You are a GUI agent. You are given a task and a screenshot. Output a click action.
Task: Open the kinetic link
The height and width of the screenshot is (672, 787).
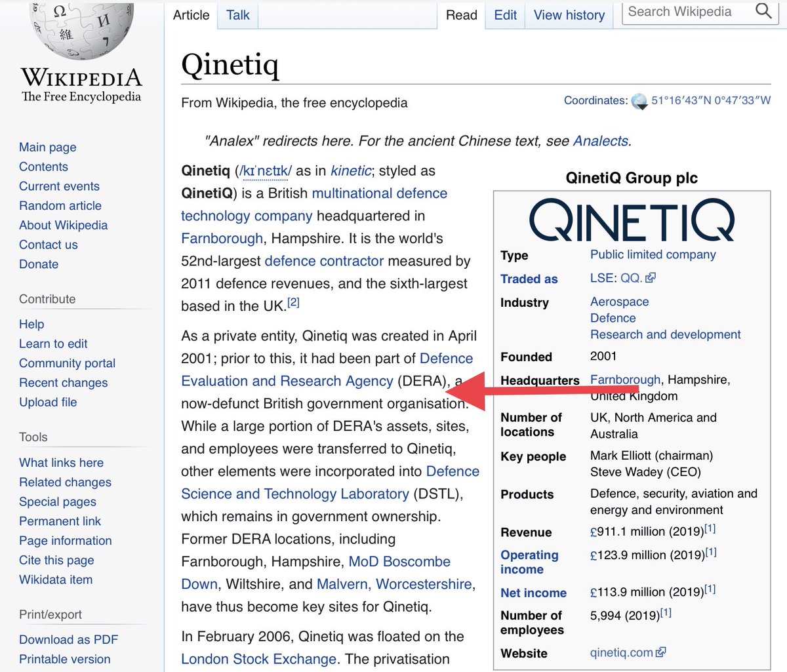click(x=351, y=171)
